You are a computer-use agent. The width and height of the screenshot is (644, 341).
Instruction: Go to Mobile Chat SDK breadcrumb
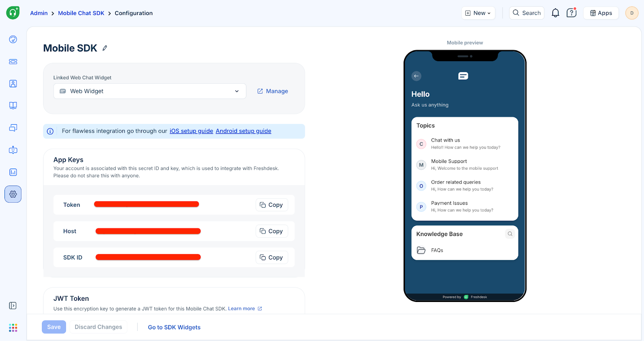pos(81,13)
